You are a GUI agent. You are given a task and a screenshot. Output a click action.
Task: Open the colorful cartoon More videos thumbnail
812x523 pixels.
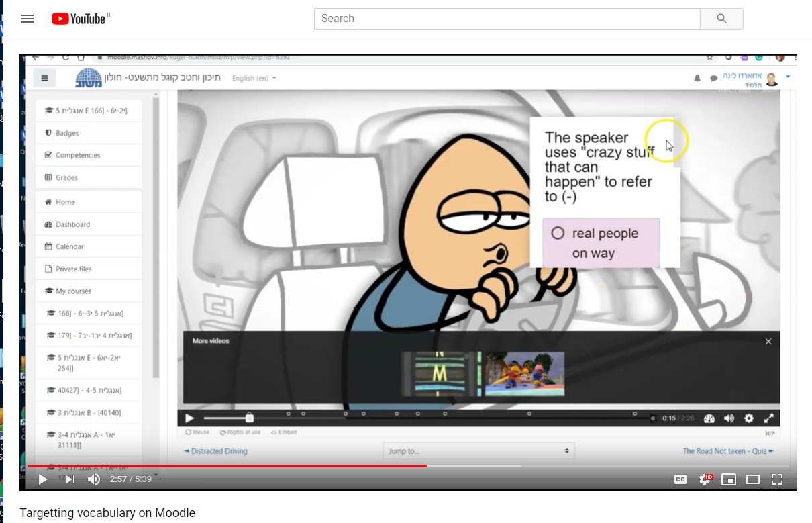(525, 374)
